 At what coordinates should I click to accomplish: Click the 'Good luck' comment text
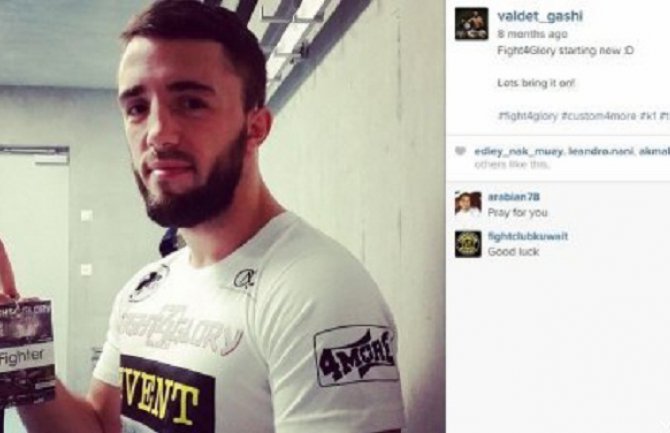pyautogui.click(x=513, y=252)
